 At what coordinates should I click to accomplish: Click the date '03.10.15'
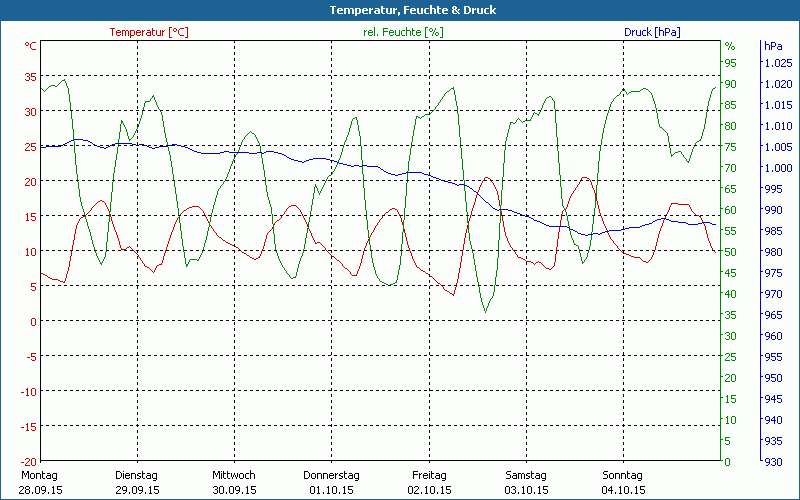pyautogui.click(x=527, y=490)
